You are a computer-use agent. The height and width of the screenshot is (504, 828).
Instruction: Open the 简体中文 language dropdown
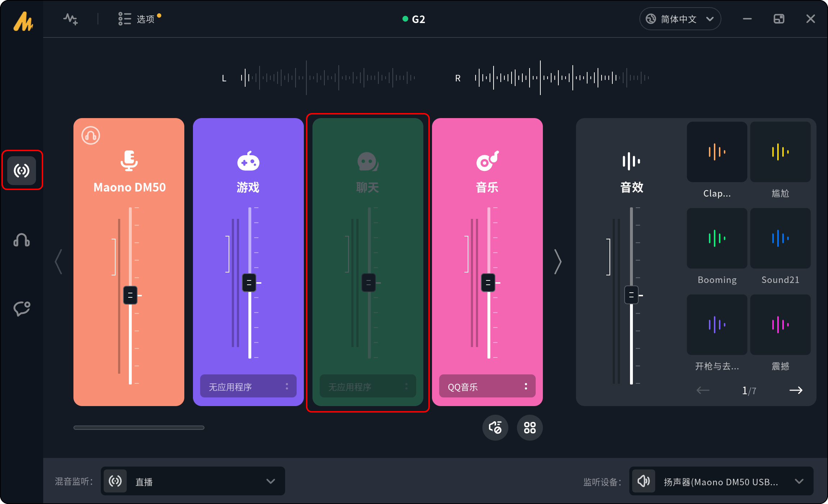pos(680,19)
